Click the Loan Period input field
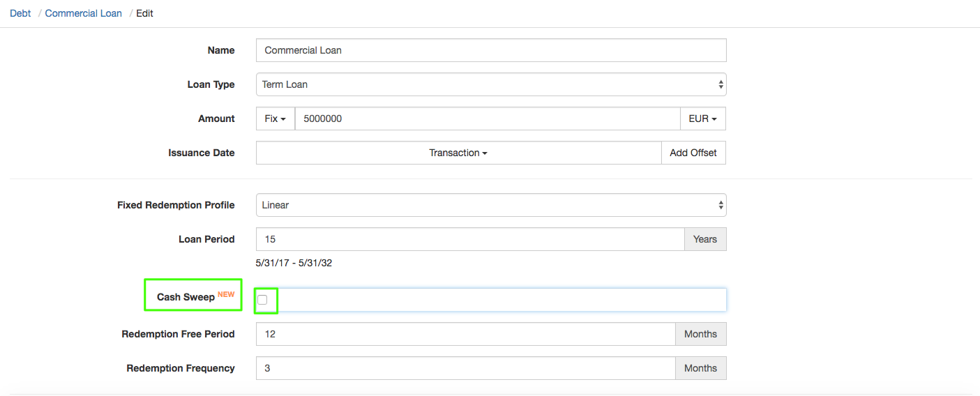The image size is (980, 396). click(x=469, y=239)
